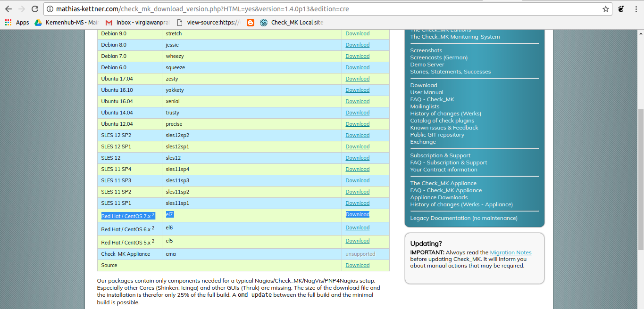Download the SLES 12 SP2 package
The width and height of the screenshot is (644, 309).
(x=357, y=135)
